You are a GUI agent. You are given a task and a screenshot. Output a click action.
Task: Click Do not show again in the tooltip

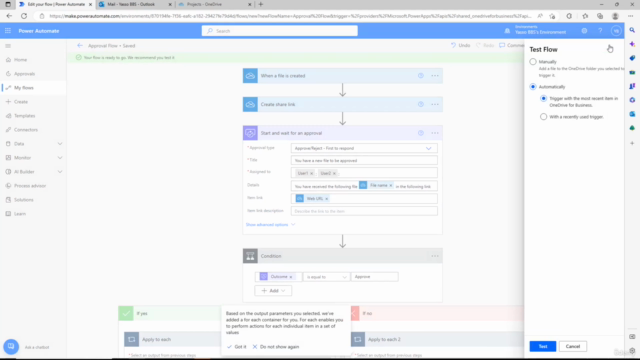click(x=276, y=347)
